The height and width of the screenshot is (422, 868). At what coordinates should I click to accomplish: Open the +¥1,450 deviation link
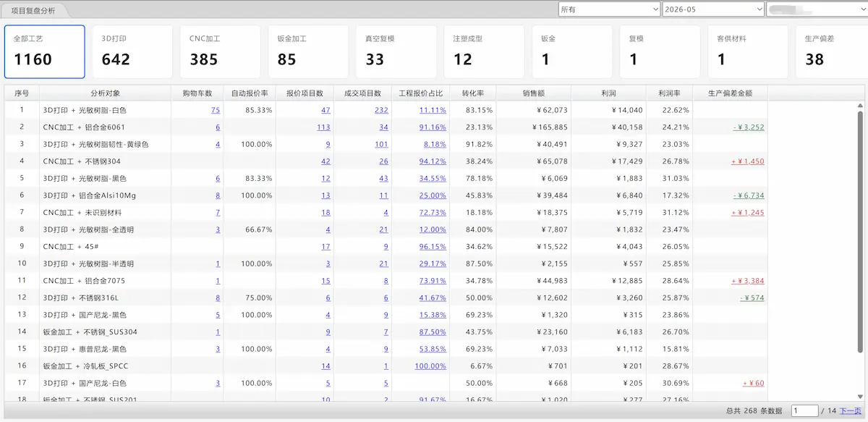click(x=748, y=161)
